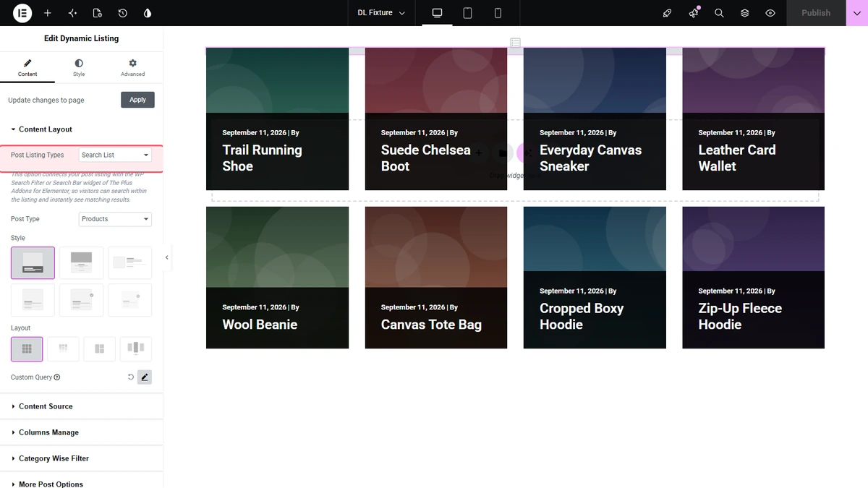This screenshot has height=488, width=868.
Task: Open the Zip-Up Fleece Hoodie title link
Action: [x=740, y=316]
